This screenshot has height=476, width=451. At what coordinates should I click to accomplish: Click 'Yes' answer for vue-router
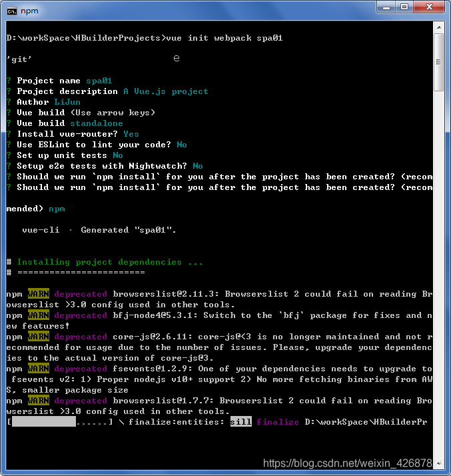click(x=131, y=134)
